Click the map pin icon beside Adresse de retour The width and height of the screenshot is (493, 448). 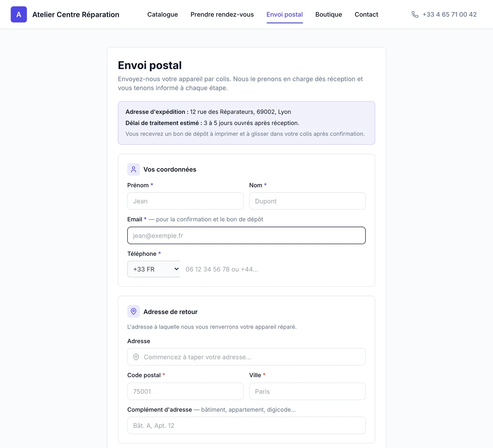pyautogui.click(x=133, y=311)
